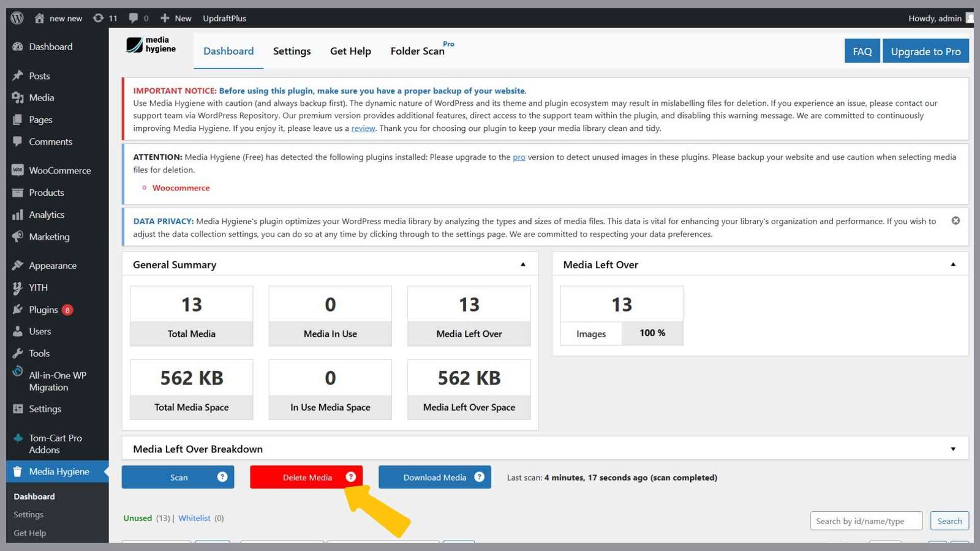
Task: Click the 562 KB Total Media Space card
Action: (192, 389)
